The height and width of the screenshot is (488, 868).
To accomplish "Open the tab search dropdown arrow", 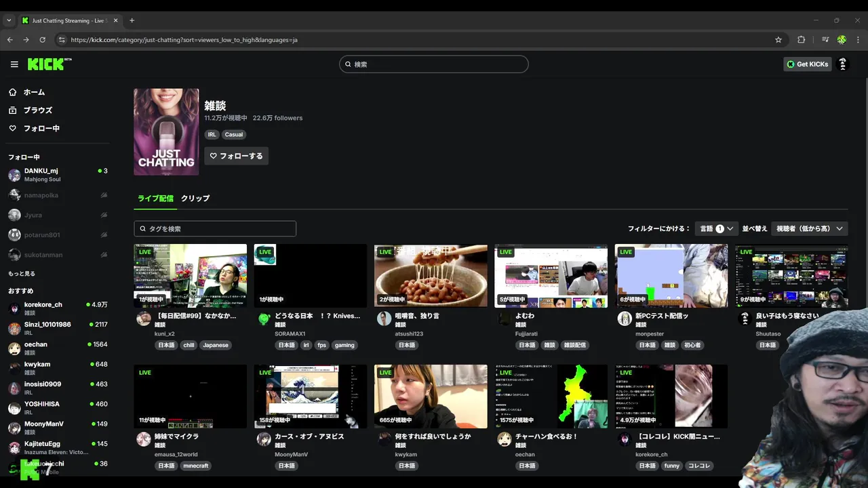I will coord(9,20).
